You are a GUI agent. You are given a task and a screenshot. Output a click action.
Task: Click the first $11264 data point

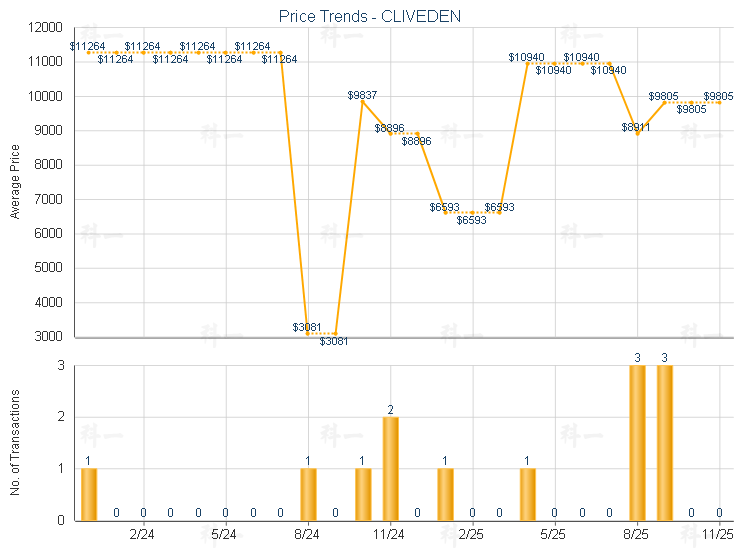[x=89, y=52]
